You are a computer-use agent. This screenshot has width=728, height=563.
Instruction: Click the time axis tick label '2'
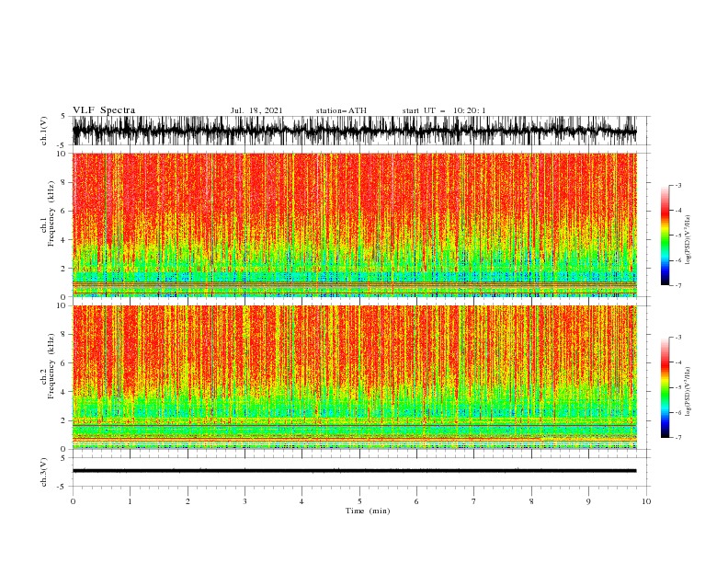pyautogui.click(x=188, y=501)
